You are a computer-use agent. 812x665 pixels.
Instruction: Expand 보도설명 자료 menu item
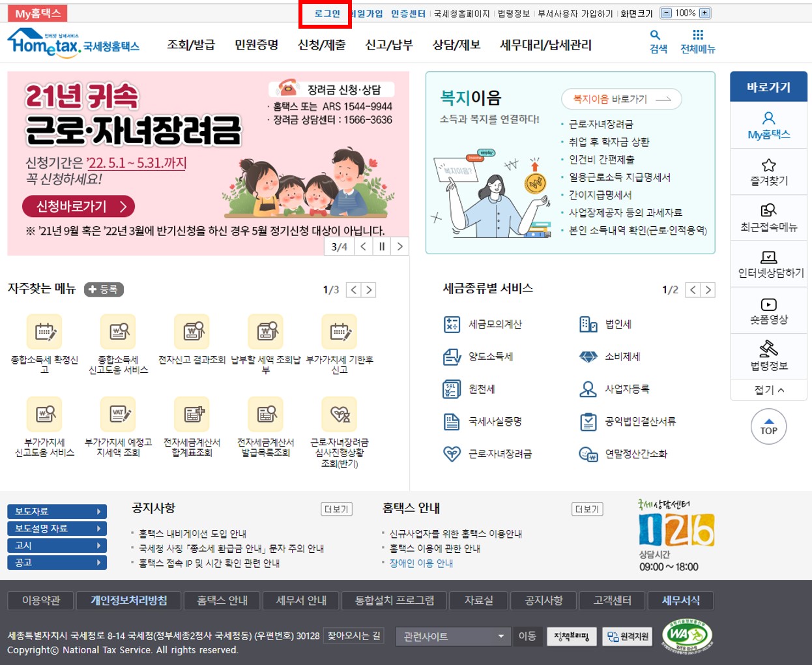pyautogui.click(x=57, y=528)
